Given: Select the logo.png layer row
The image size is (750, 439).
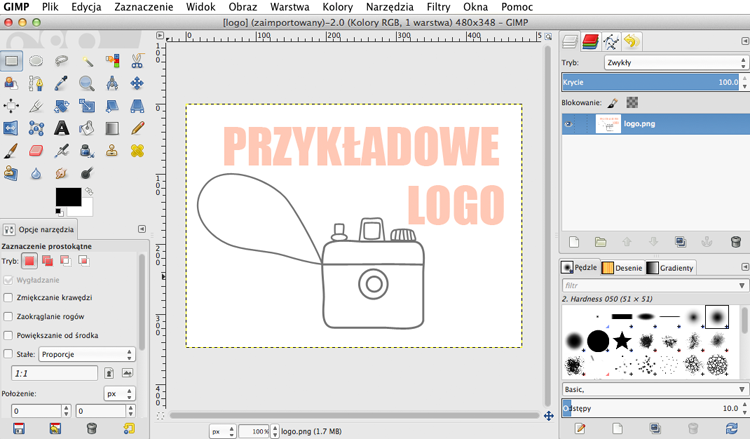Looking at the screenshot, I should (x=655, y=124).
